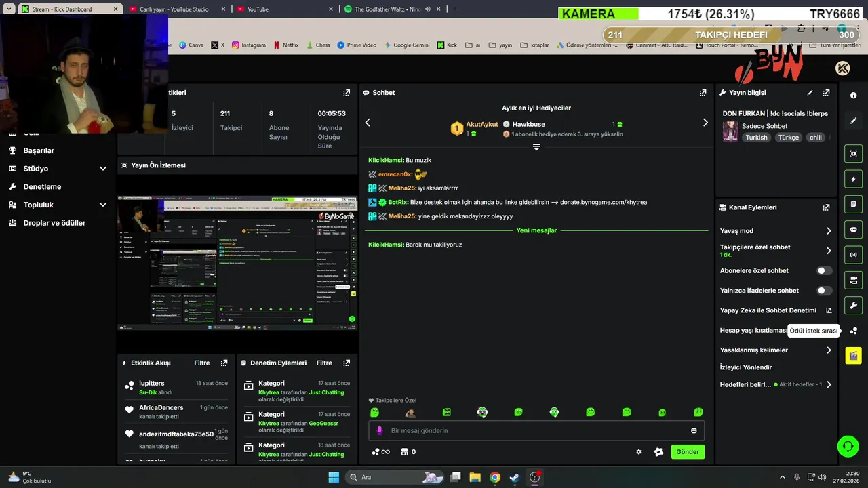
Task: Filter the Denetim Eylemleri list
Action: click(x=324, y=363)
